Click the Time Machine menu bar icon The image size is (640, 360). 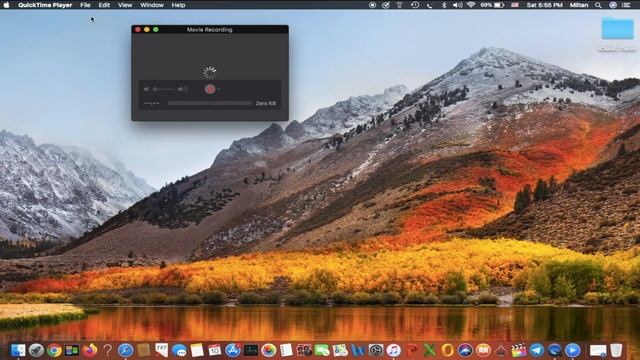tap(415, 5)
